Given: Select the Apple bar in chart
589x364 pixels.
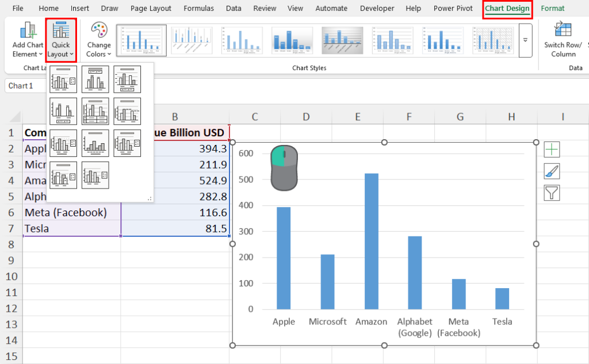Looking at the screenshot, I should click(x=284, y=258).
